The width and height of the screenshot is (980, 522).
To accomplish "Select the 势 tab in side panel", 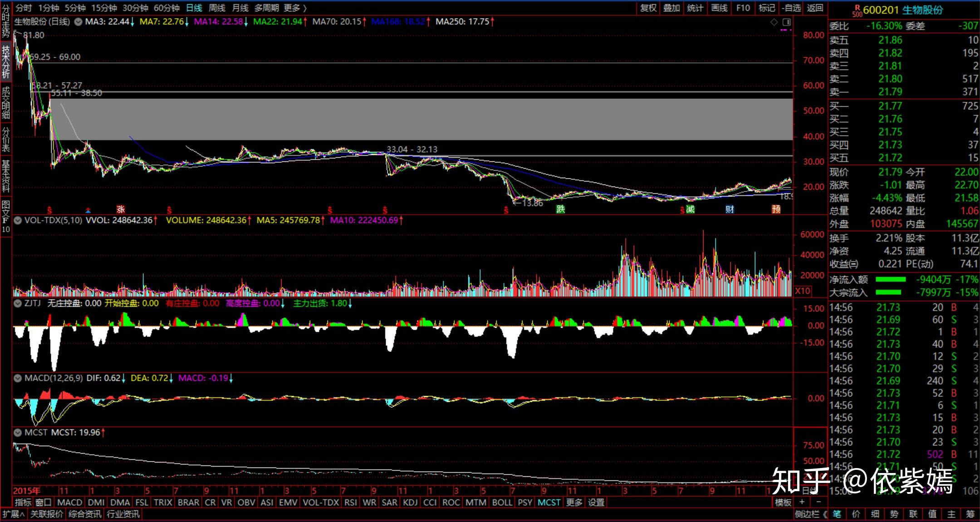I will (x=894, y=514).
